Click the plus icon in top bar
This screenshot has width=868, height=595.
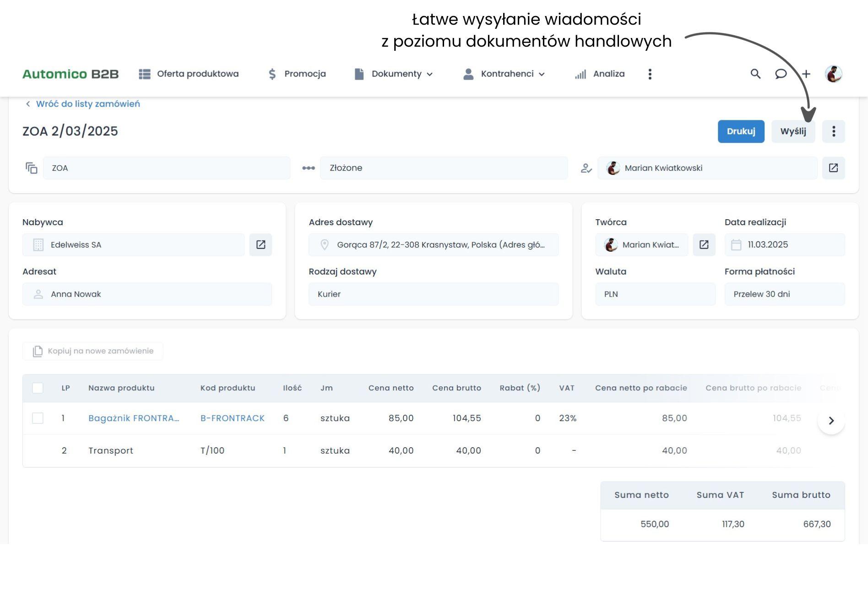(806, 74)
